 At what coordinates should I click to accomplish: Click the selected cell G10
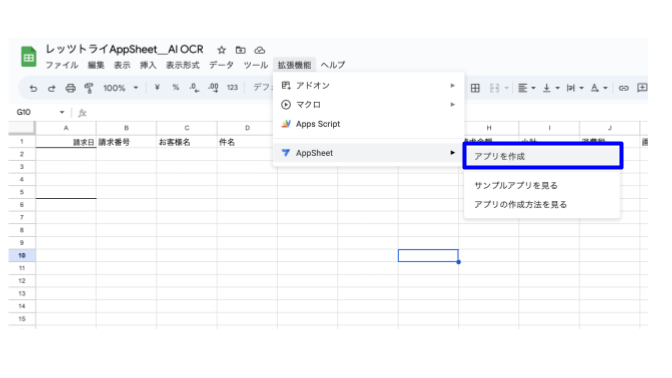pos(428,255)
